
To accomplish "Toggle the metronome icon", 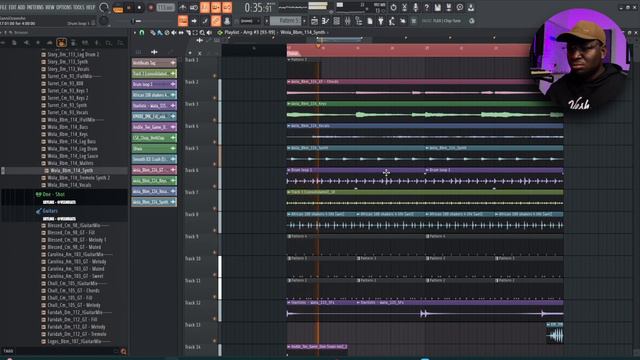I will pyautogui.click(x=182, y=8).
